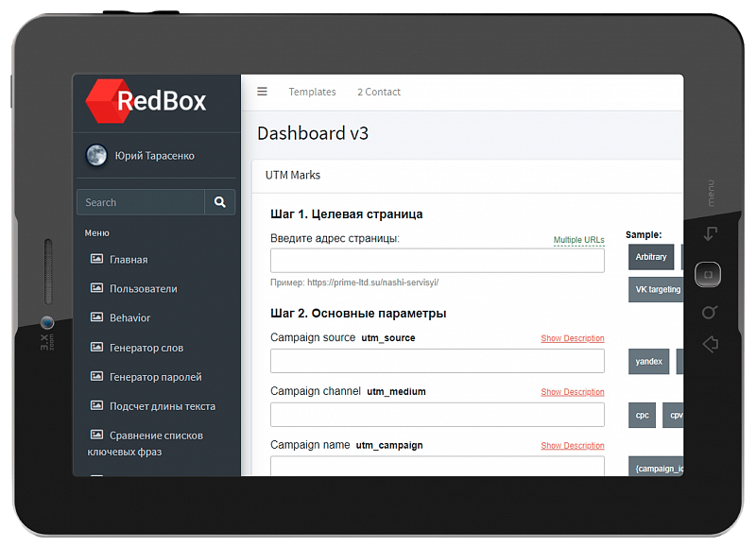Open the Templates item in top navigation
Viewport: 756px width, 547px height.
(x=312, y=92)
